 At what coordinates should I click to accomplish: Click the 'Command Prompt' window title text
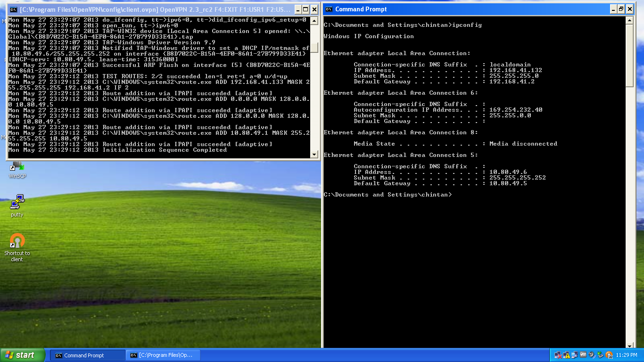click(361, 9)
